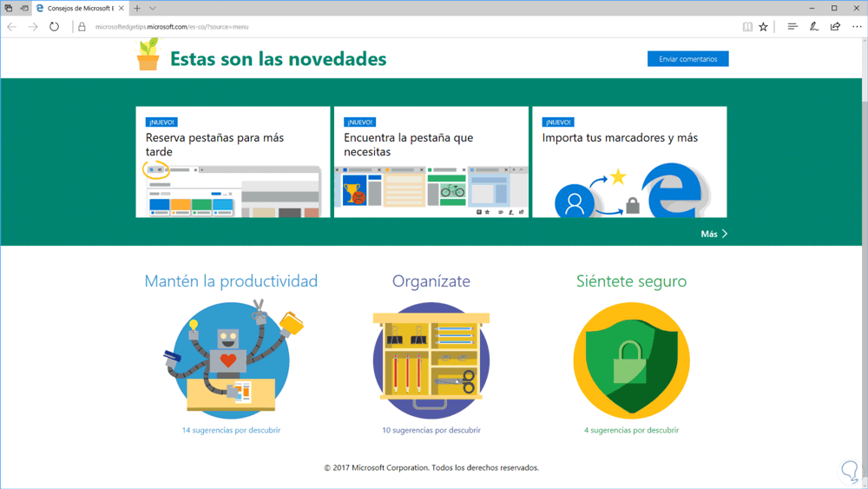Click the organizer cabinet illustration
This screenshot has width=868, height=489.
[x=431, y=360]
